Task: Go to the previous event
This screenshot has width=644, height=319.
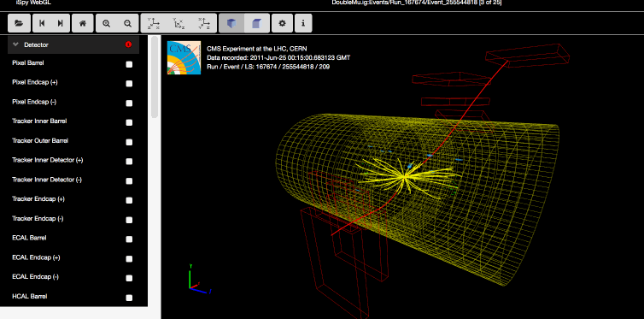Action: (42, 23)
